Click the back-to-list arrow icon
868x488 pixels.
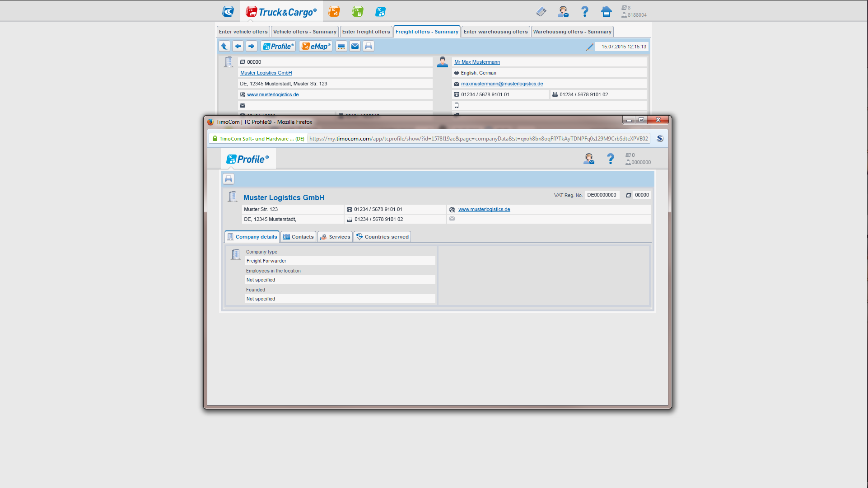click(224, 46)
